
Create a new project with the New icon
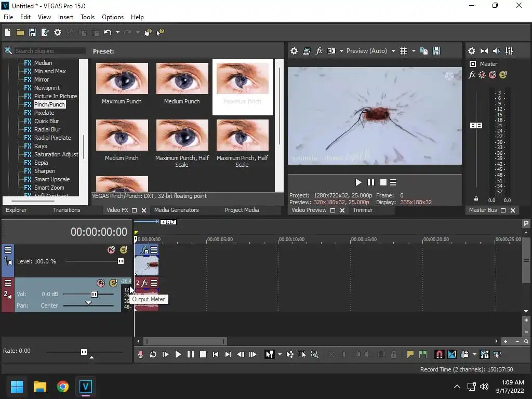[x=8, y=32]
